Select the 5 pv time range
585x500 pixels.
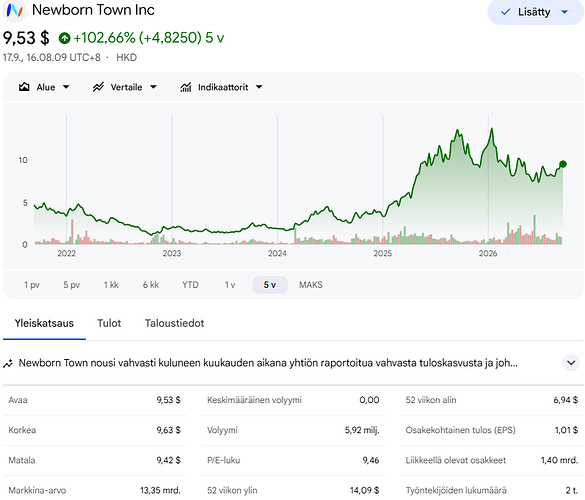[x=72, y=285]
